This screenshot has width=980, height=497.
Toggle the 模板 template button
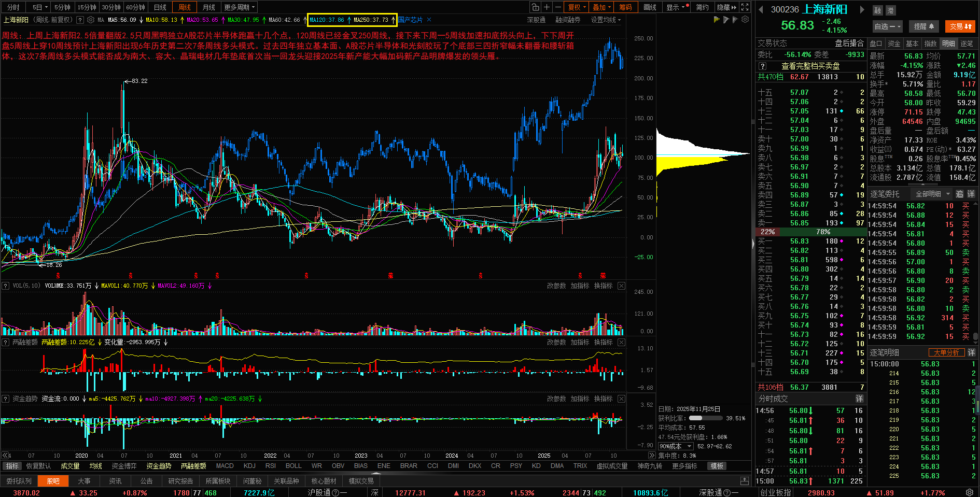[717, 466]
